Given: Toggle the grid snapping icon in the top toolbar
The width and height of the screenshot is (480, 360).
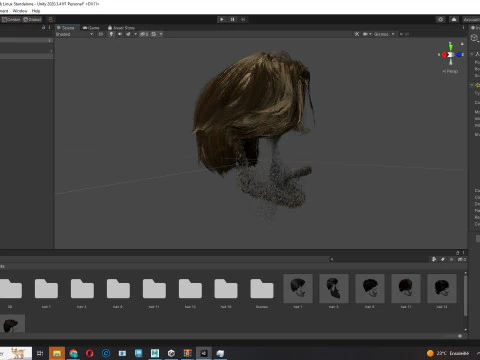Looking at the screenshot, I should click(x=50, y=19).
